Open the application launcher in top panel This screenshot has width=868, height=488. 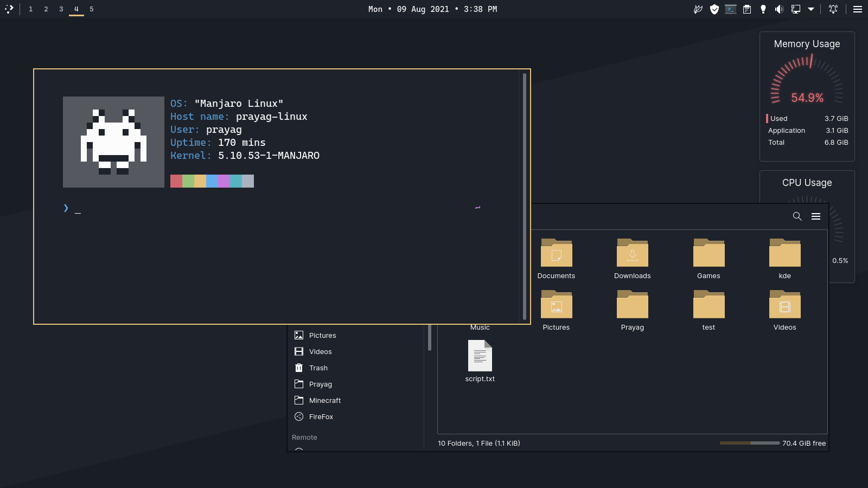tap(9, 9)
